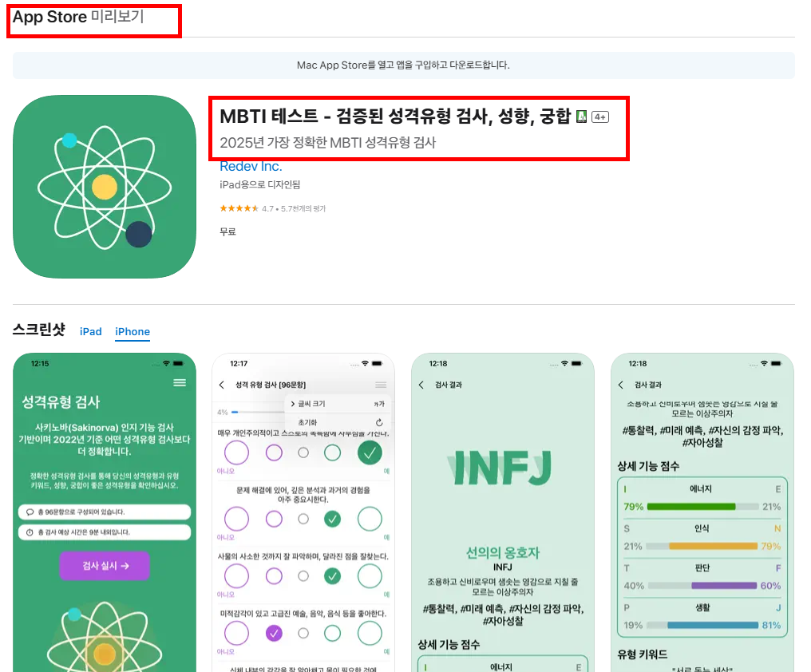Click the 스크린샷 section heading
Viewport: 811px width, 672px height.
coord(39,330)
